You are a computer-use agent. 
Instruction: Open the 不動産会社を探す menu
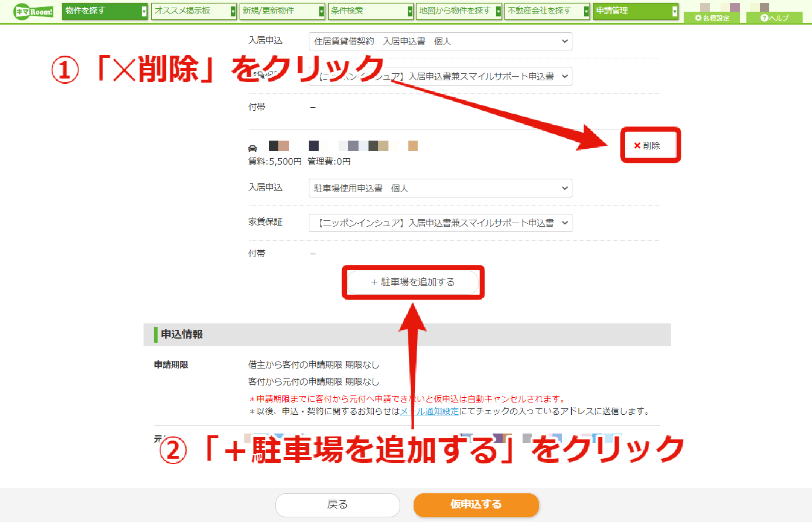coord(547,11)
